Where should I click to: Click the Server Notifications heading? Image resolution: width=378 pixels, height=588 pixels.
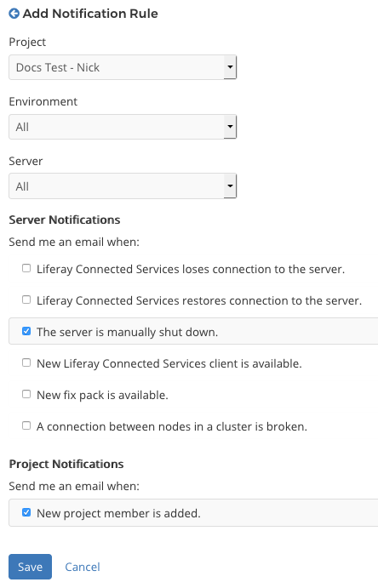(65, 220)
